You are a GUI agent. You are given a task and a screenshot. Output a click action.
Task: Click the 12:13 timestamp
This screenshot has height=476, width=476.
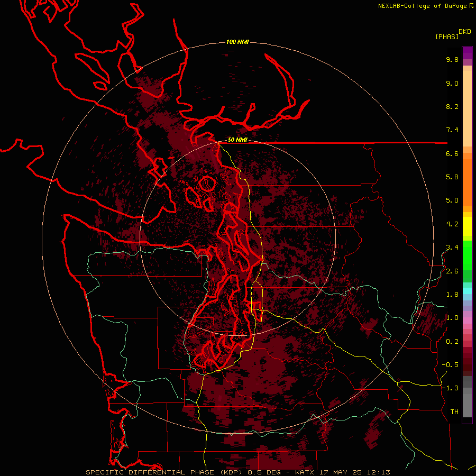pyautogui.click(x=378, y=472)
